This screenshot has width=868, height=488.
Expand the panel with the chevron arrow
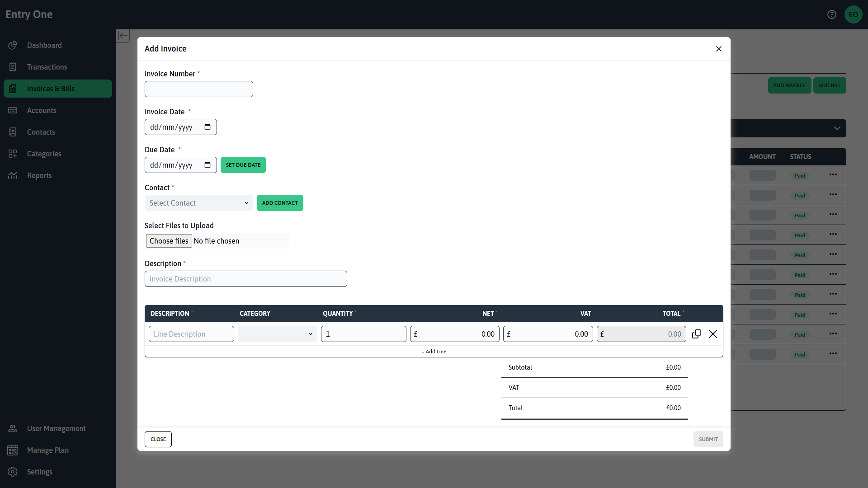[837, 128]
